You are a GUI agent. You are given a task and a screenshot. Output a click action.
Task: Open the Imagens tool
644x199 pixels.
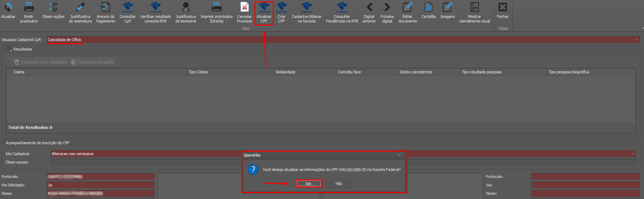tap(448, 11)
